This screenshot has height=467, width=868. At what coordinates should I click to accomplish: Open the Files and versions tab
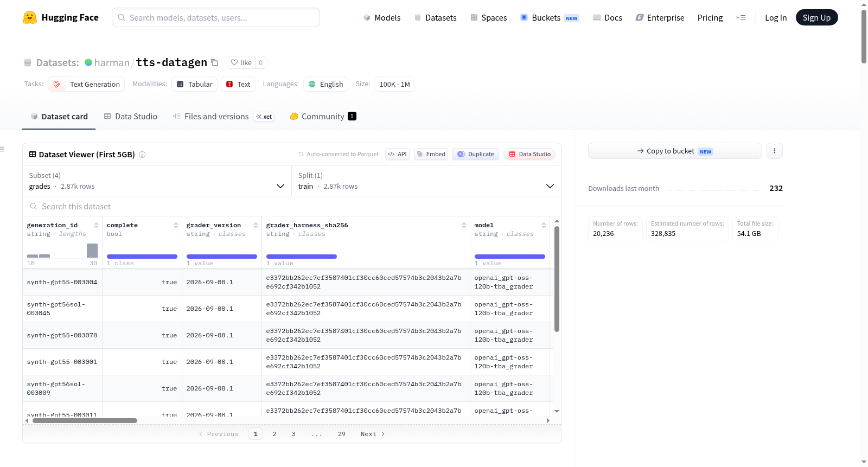pyautogui.click(x=224, y=116)
